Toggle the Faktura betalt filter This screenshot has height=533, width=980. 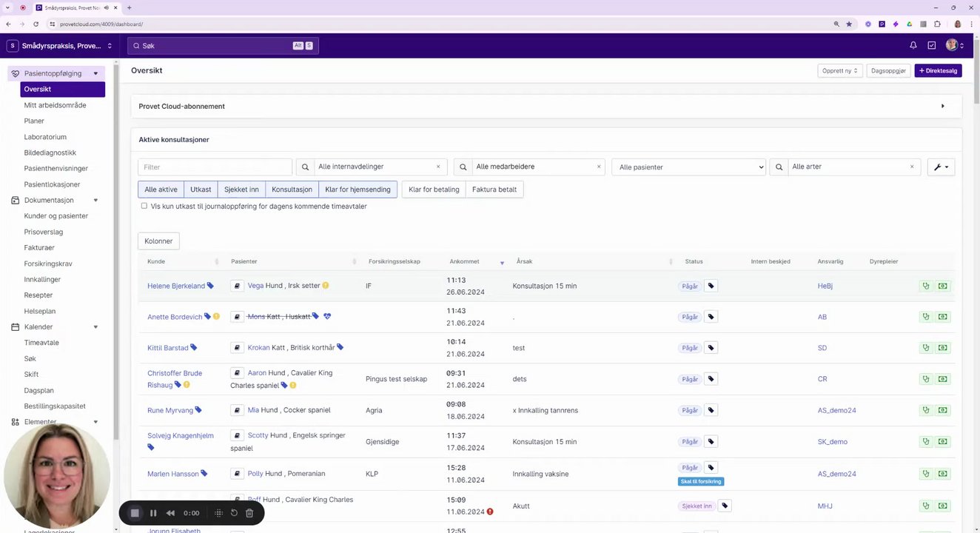494,190
